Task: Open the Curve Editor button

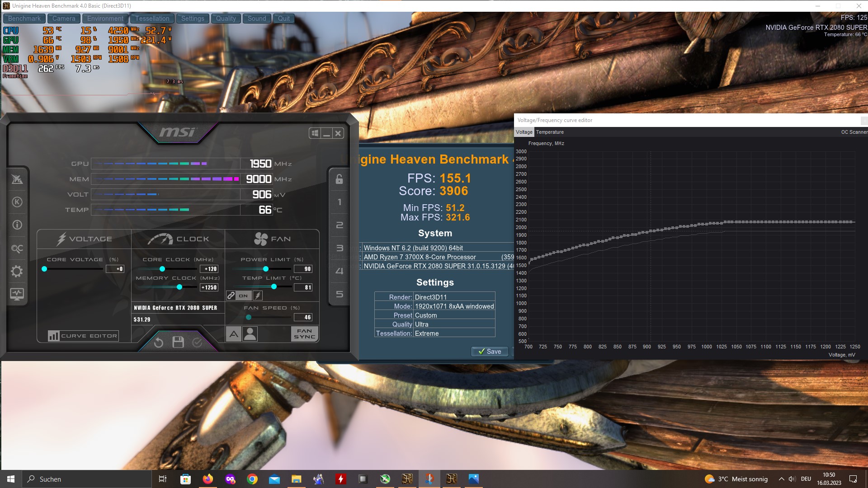Action: pyautogui.click(x=83, y=336)
